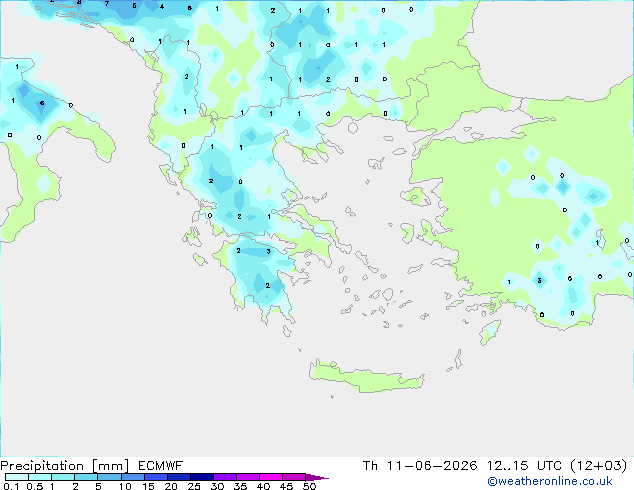Click the 'Precipitation [mm]' title text
The height and width of the screenshot is (490, 634).
pos(65,466)
